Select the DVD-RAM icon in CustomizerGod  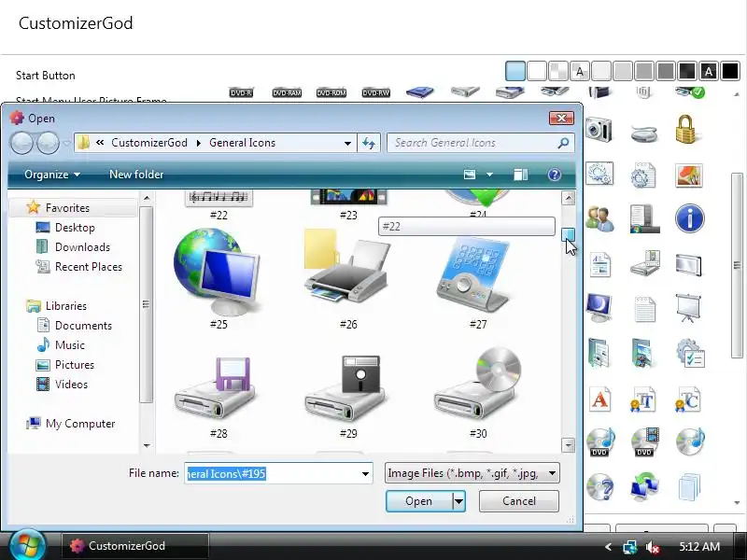click(287, 92)
